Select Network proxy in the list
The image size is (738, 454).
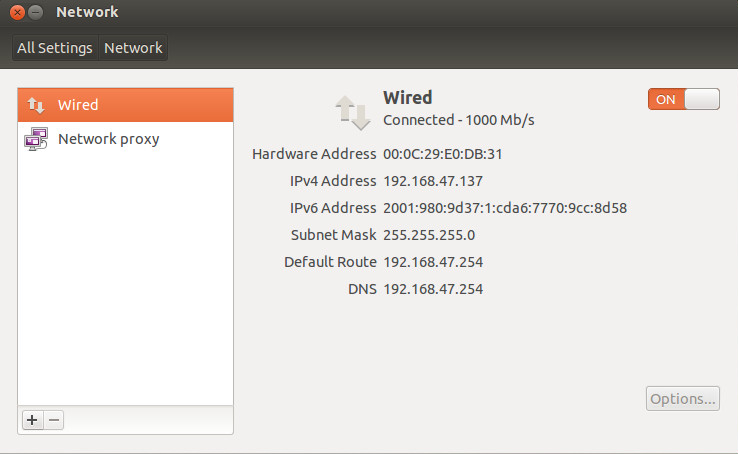click(x=126, y=139)
